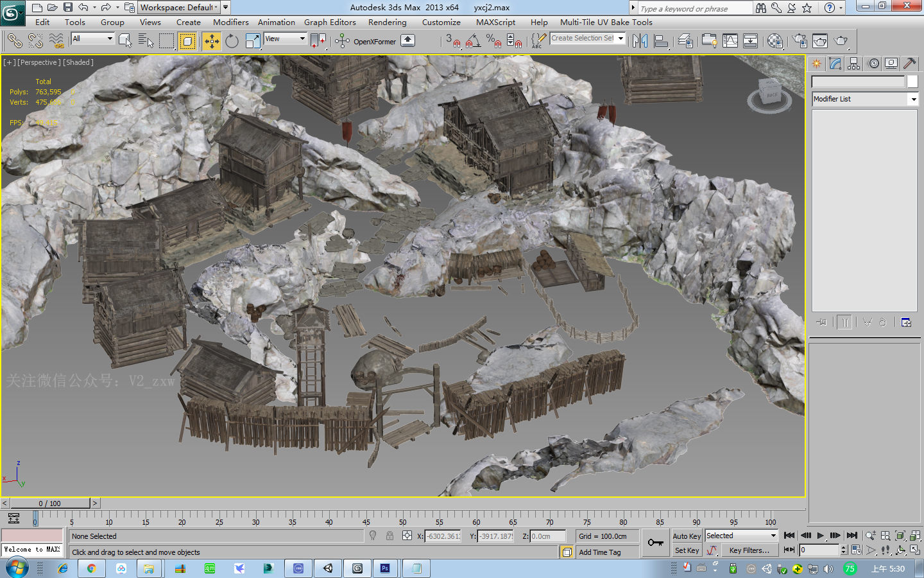This screenshot has height=578, width=924.
Task: Activate the Select and Rotate tool
Action: point(232,41)
